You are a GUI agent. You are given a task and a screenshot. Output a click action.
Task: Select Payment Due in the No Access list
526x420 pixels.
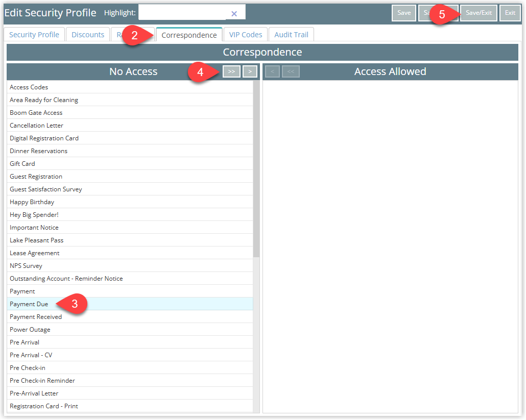29,304
